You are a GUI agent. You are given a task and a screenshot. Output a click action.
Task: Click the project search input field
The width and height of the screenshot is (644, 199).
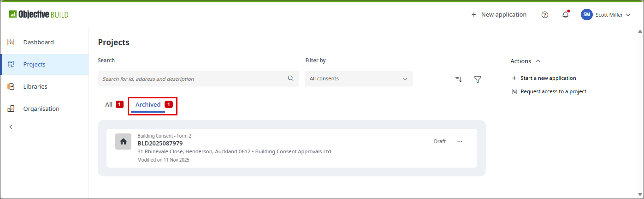pyautogui.click(x=191, y=79)
